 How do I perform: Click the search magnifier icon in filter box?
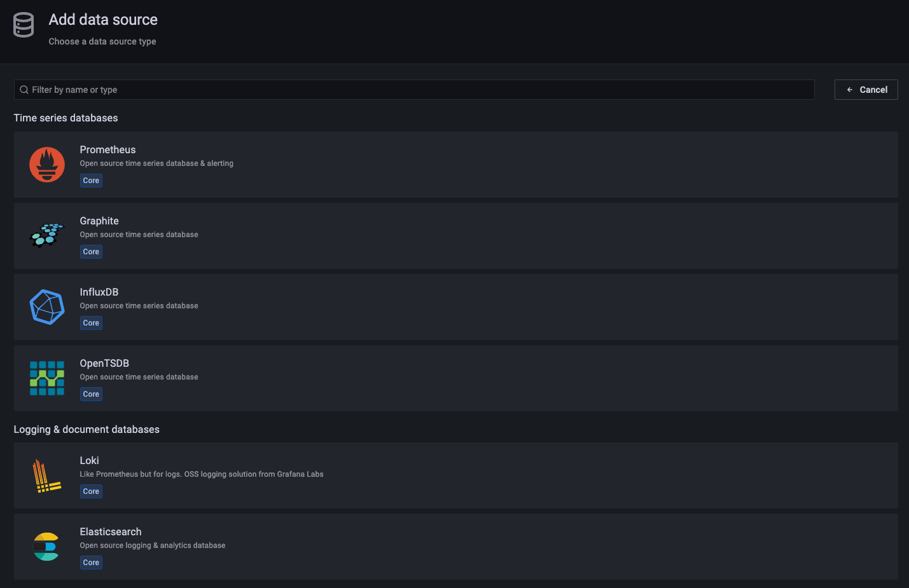point(24,90)
